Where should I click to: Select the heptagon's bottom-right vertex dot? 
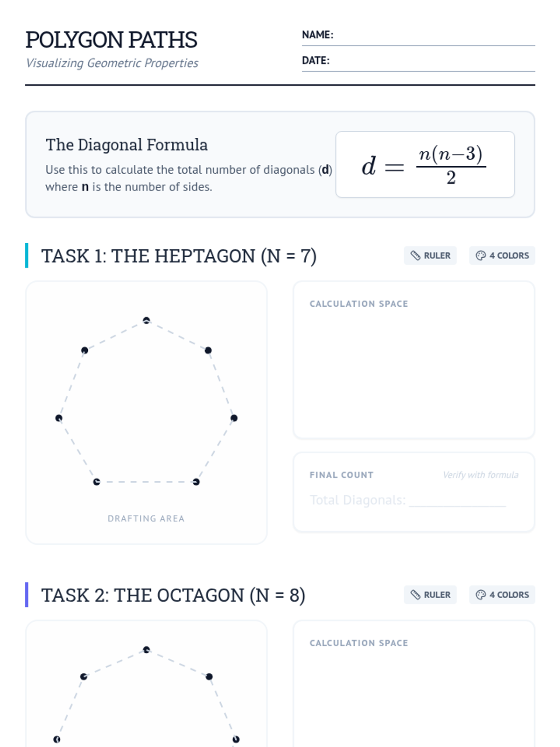196,482
